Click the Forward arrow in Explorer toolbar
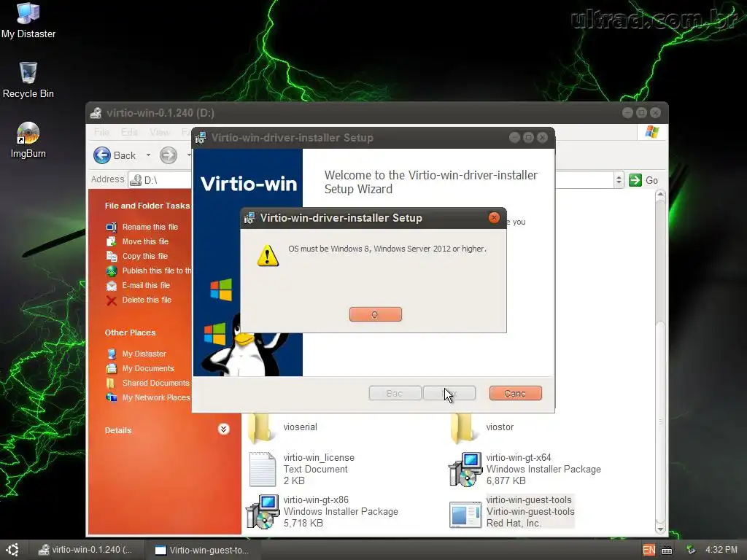The height and width of the screenshot is (560, 747). coord(169,155)
